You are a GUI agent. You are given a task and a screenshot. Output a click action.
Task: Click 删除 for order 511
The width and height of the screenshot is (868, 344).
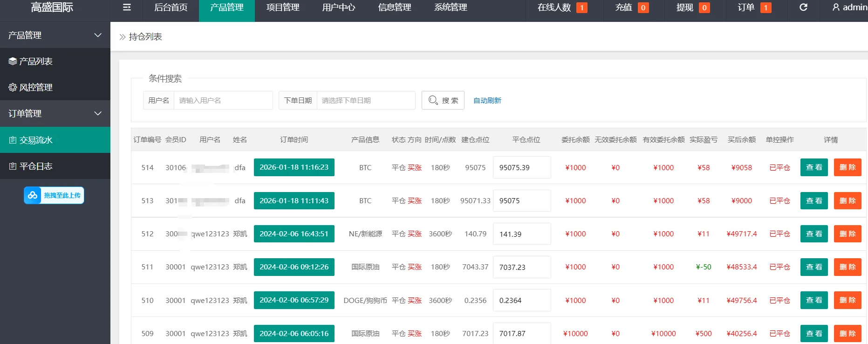coord(847,267)
